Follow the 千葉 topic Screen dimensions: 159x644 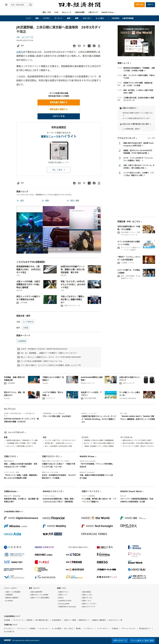[x=27, y=37]
